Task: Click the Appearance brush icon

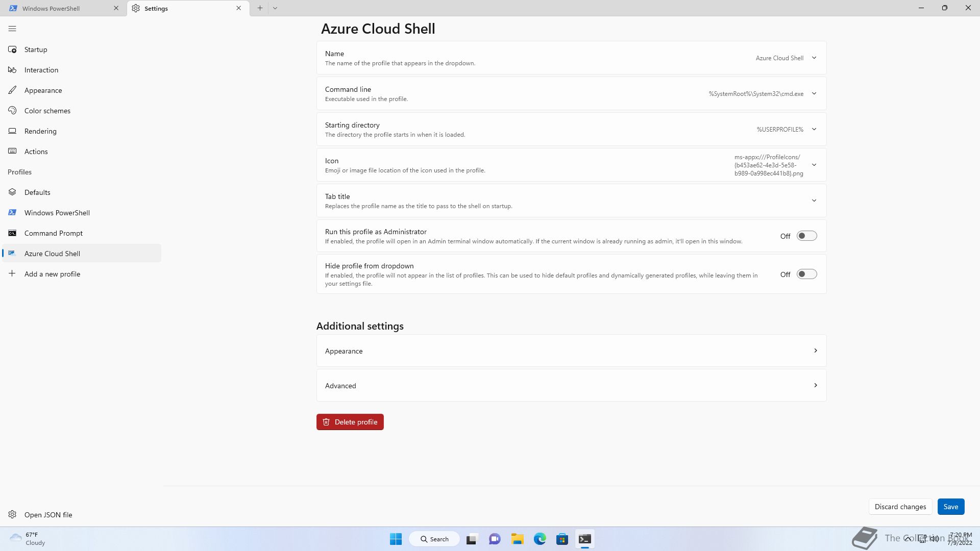Action: point(12,90)
